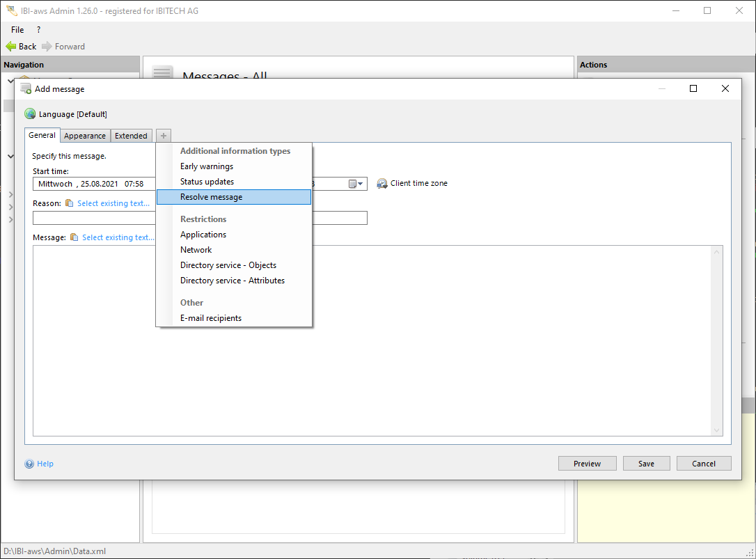This screenshot has height=559, width=756.
Task: Choose Early warnings menu entry
Action: pyautogui.click(x=207, y=166)
